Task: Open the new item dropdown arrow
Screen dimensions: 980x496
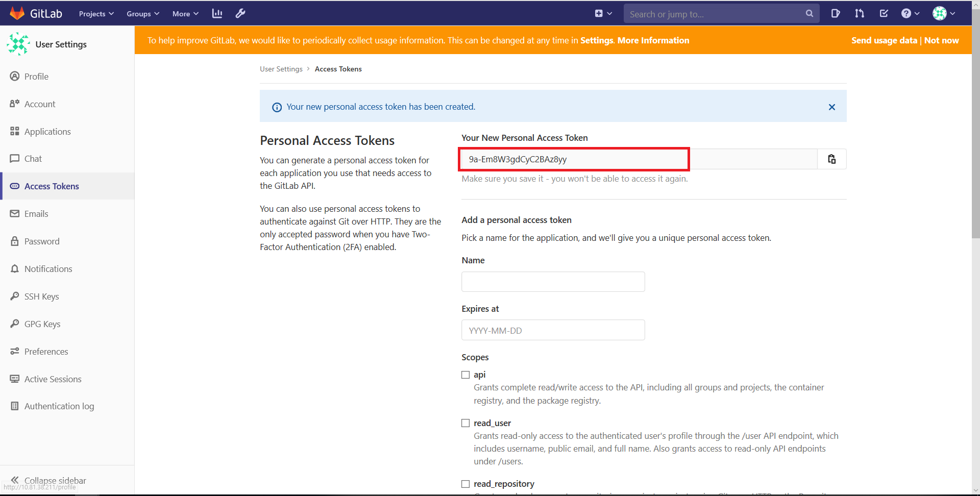Action: click(609, 14)
